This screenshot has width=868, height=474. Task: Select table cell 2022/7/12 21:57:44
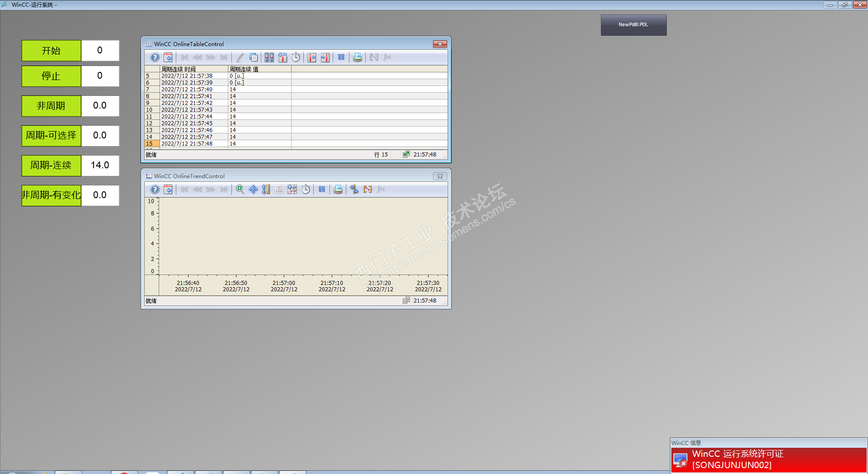coord(194,117)
